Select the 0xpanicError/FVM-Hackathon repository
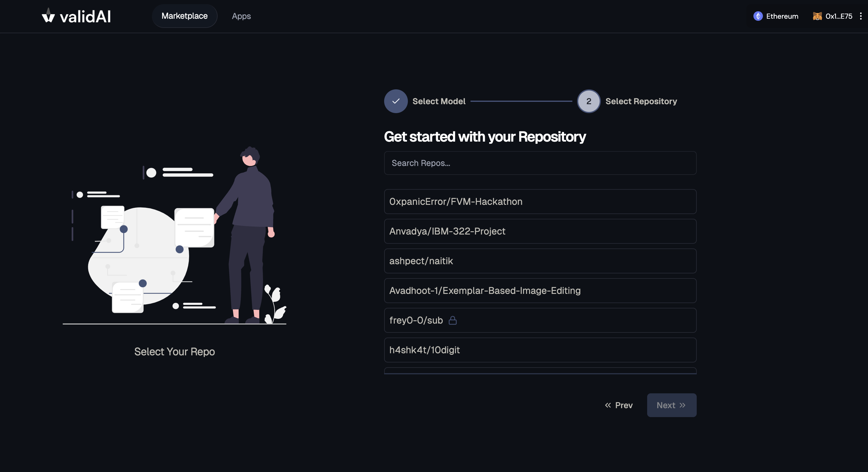868x472 pixels. point(540,202)
